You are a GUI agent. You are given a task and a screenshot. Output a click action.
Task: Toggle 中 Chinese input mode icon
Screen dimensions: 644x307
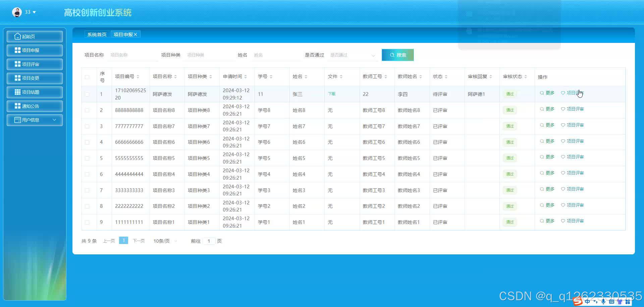[x=587, y=302]
